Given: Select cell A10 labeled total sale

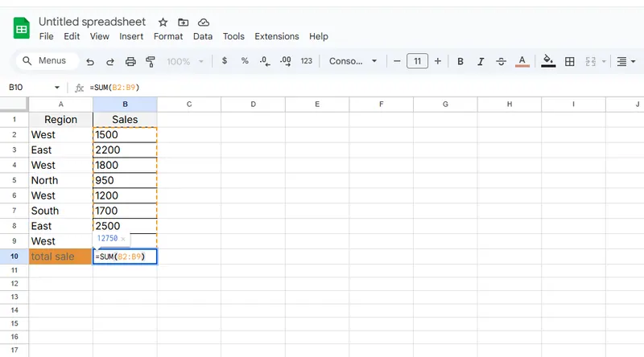Looking at the screenshot, I should click(61, 256).
